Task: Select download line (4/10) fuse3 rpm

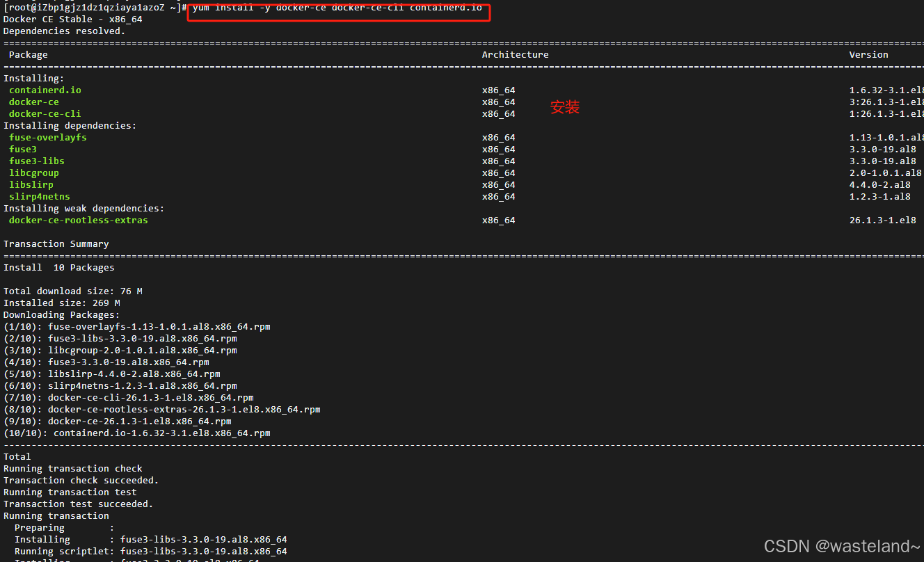Action: (106, 362)
